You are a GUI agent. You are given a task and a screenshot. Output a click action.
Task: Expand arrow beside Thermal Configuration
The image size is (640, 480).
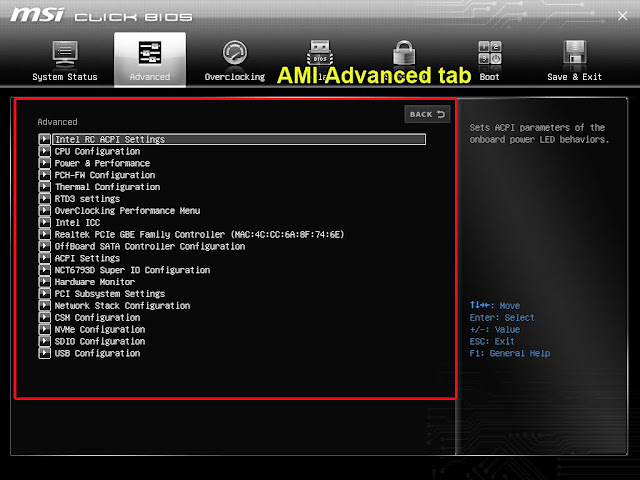coord(44,187)
